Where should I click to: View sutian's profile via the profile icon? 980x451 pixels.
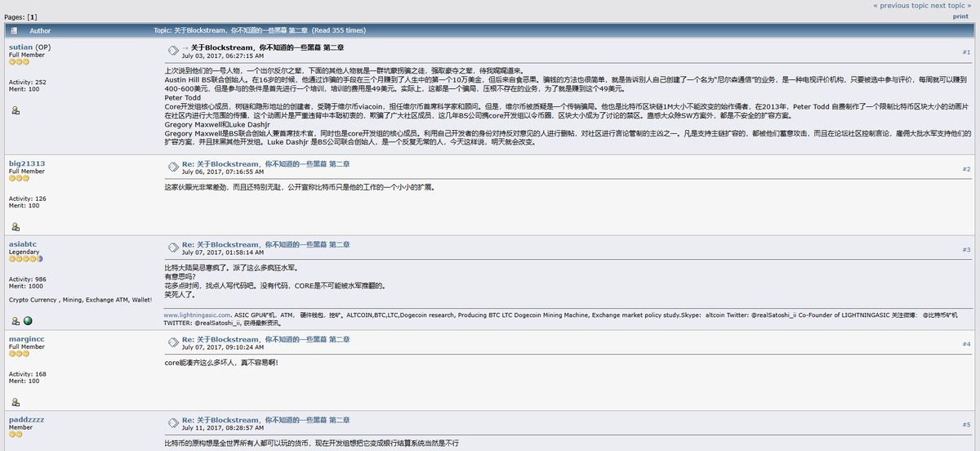16,110
